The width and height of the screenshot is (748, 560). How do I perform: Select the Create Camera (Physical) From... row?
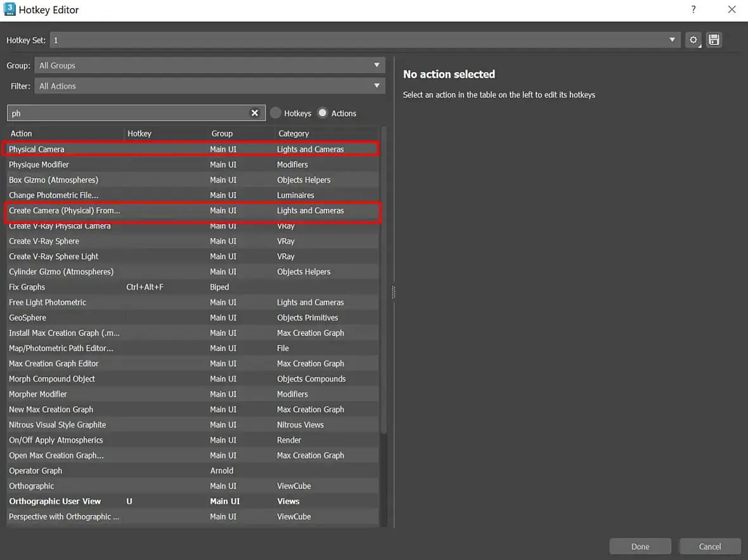click(x=193, y=210)
